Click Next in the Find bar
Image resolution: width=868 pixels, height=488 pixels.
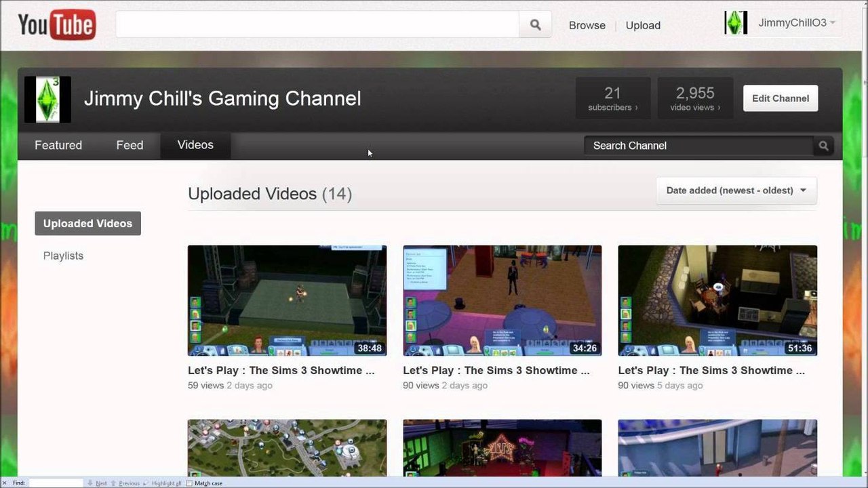coord(98,483)
